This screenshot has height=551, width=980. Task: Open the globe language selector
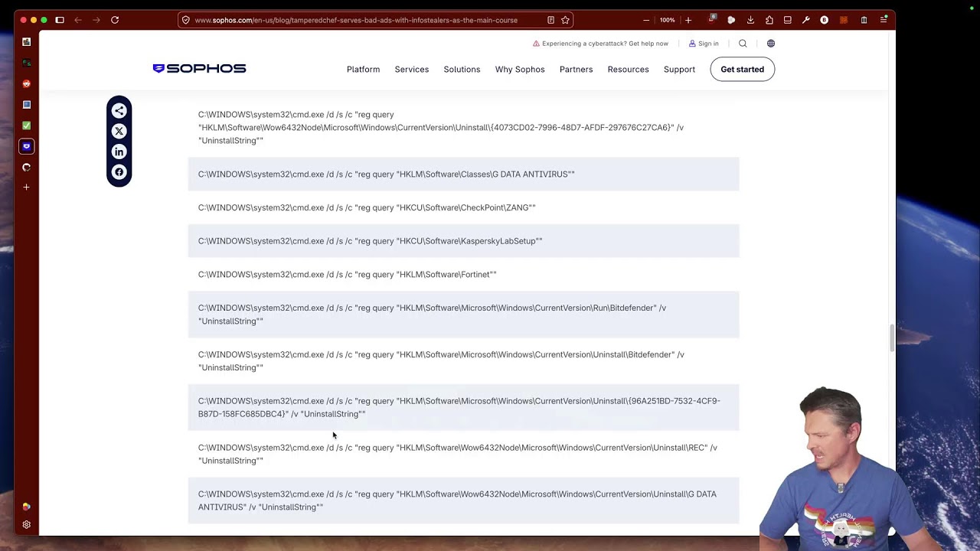pyautogui.click(x=771, y=44)
